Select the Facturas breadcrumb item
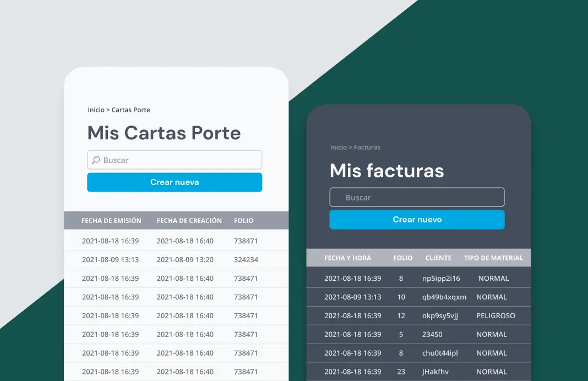This screenshot has height=381, width=588. point(367,147)
